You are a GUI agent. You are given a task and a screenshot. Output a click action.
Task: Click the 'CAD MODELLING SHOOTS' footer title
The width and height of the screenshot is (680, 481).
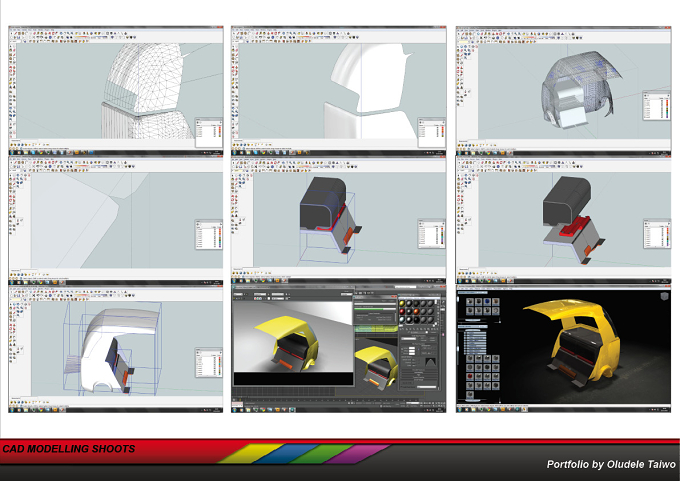click(69, 449)
